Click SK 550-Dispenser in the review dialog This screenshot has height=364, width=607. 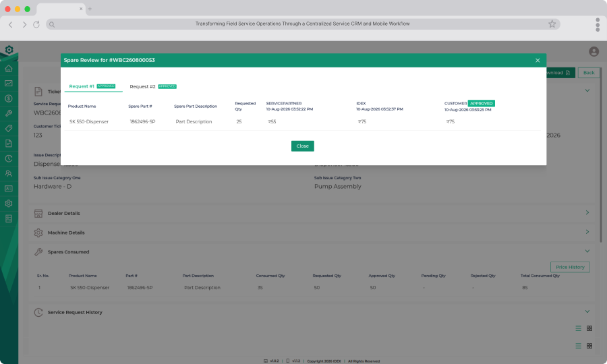tap(89, 121)
